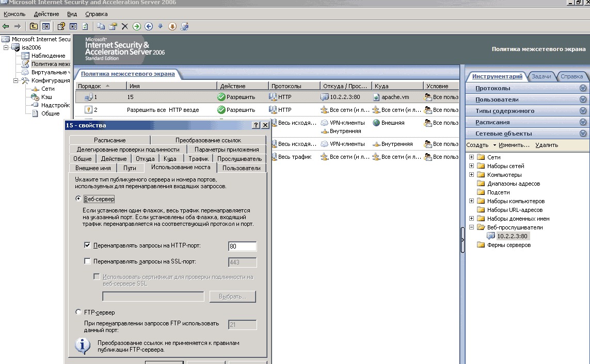Sort by the Порядок column header
Viewport: 590px width, 364px height.
point(101,86)
